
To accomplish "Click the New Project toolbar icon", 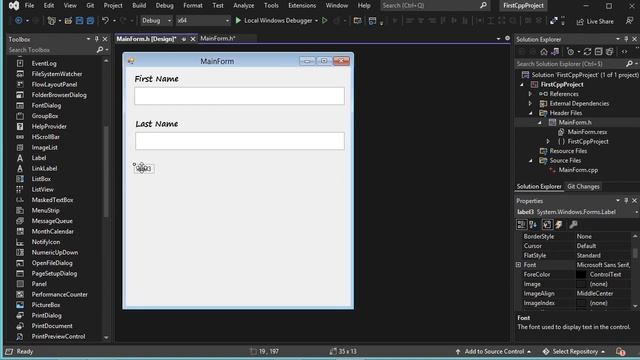I will click(x=51, y=20).
